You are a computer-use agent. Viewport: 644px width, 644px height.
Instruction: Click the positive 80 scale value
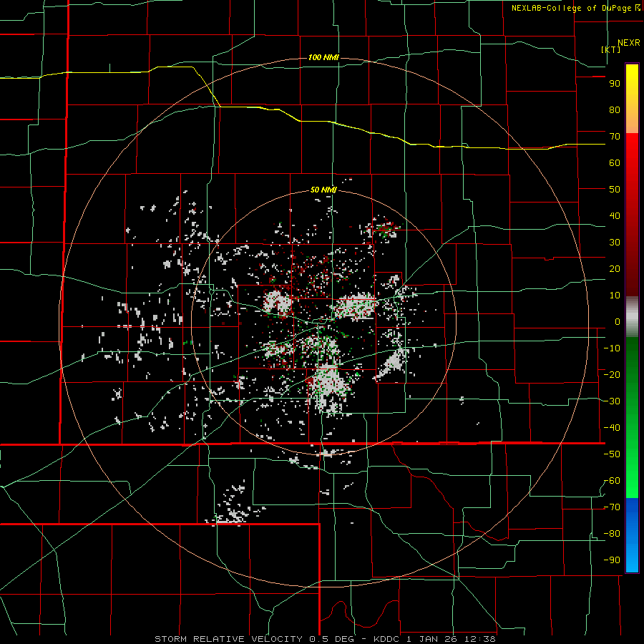[615, 109]
